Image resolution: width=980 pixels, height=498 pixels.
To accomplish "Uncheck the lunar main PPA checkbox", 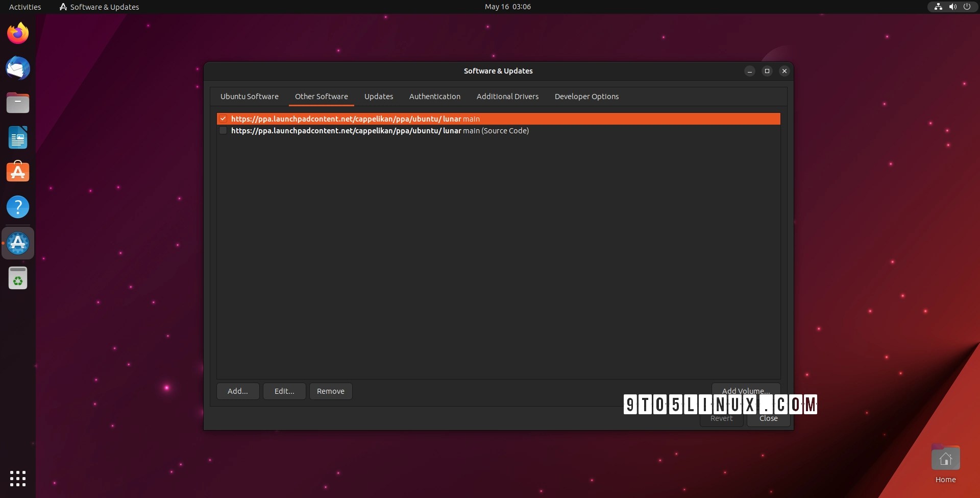I will [x=223, y=118].
